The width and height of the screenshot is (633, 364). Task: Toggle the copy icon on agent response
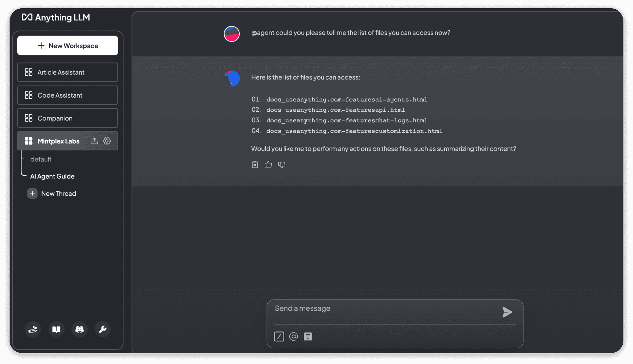pyautogui.click(x=254, y=164)
